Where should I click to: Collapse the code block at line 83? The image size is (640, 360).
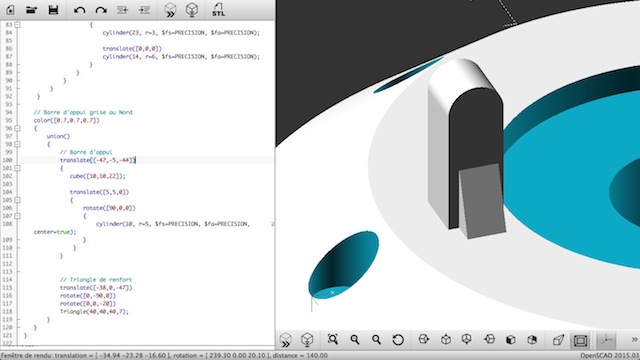click(x=17, y=25)
